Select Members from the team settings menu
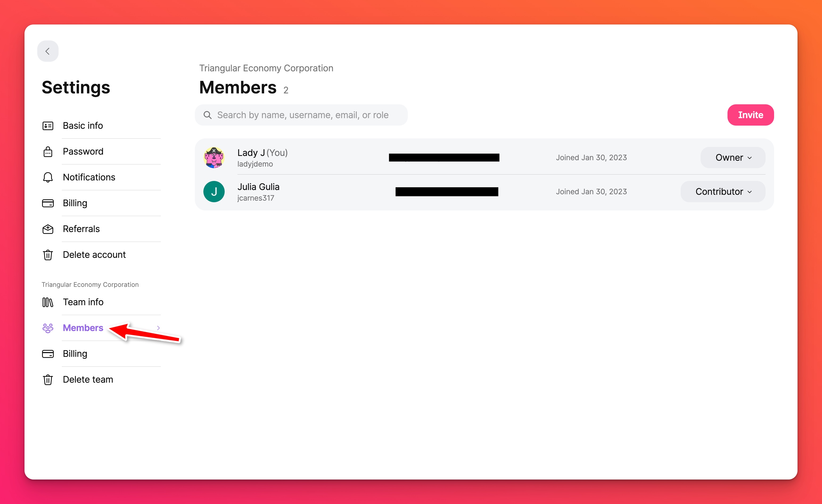822x504 pixels. 83,327
